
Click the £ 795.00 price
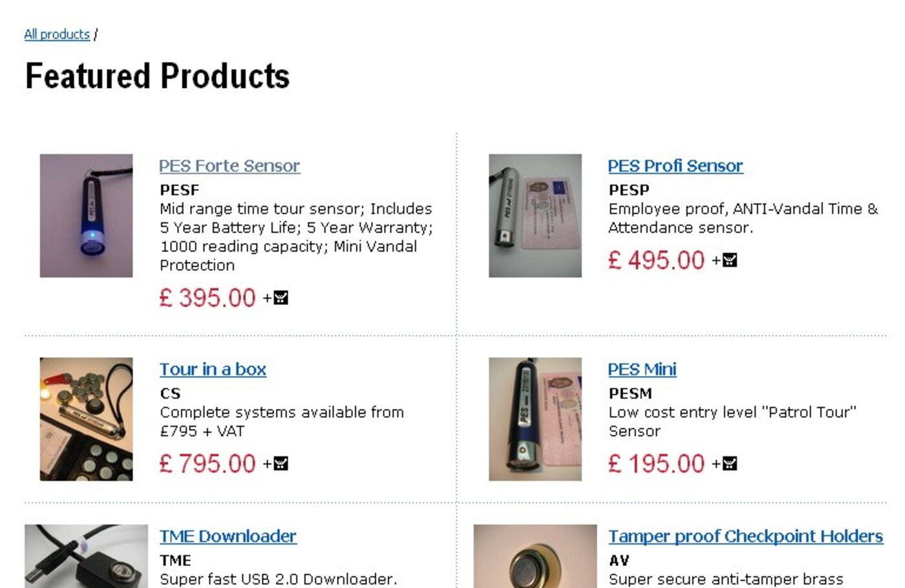[x=208, y=464]
